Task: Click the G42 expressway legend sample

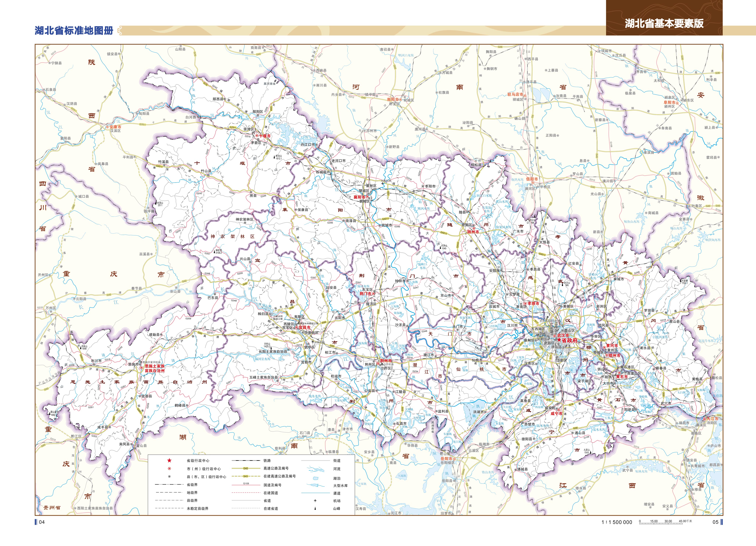Action: pyautogui.click(x=246, y=468)
